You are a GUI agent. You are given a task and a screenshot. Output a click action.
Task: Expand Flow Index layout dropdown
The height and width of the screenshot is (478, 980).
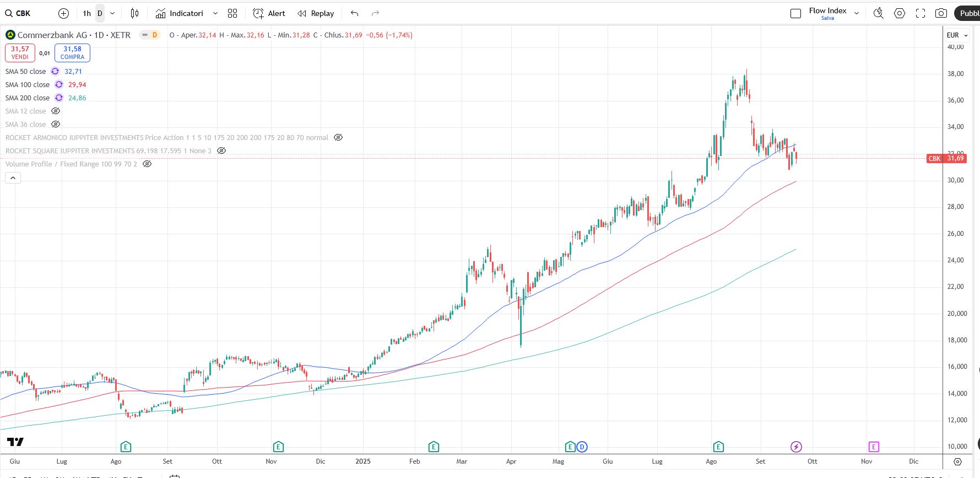point(857,13)
